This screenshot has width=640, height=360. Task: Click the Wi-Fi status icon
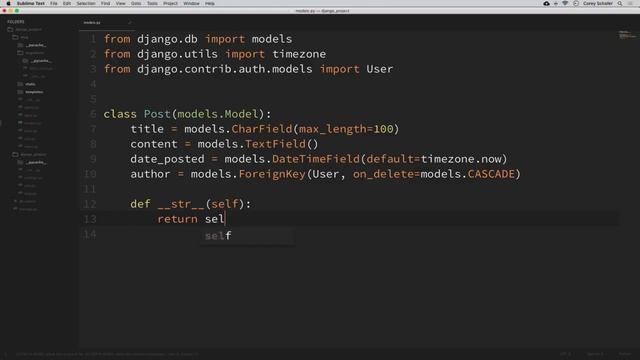[565, 3]
